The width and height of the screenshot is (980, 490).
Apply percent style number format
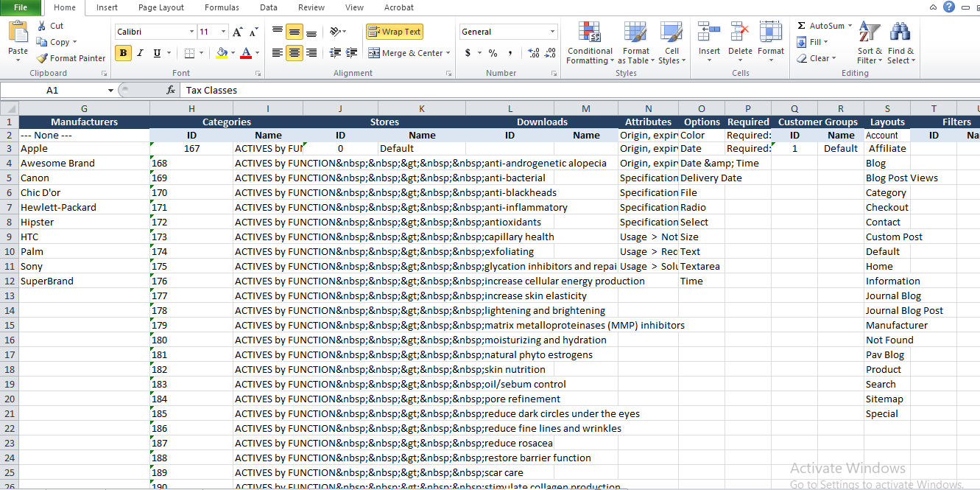pyautogui.click(x=493, y=53)
